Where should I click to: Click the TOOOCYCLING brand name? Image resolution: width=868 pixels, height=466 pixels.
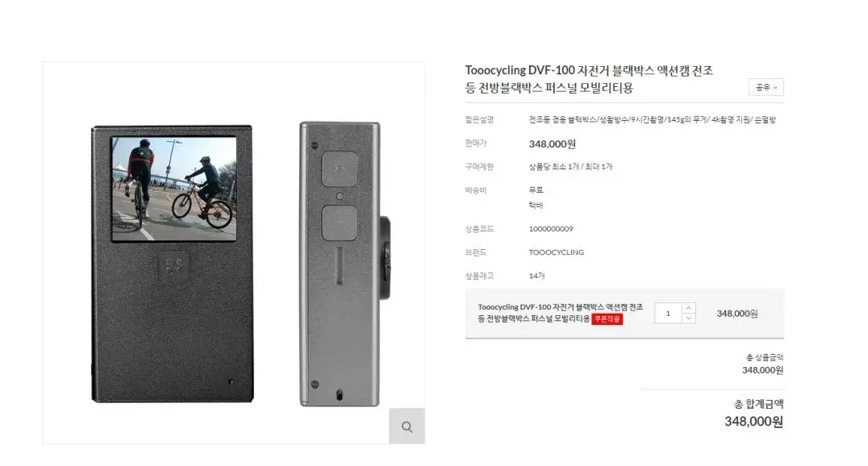(x=557, y=252)
